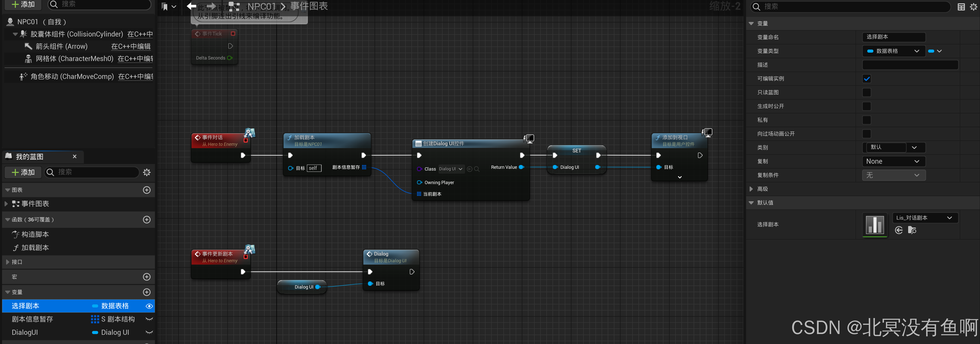This screenshot has width=980, height=344.
Task: Toggle visibility eye for 选择剧本 variable
Action: pyautogui.click(x=149, y=306)
